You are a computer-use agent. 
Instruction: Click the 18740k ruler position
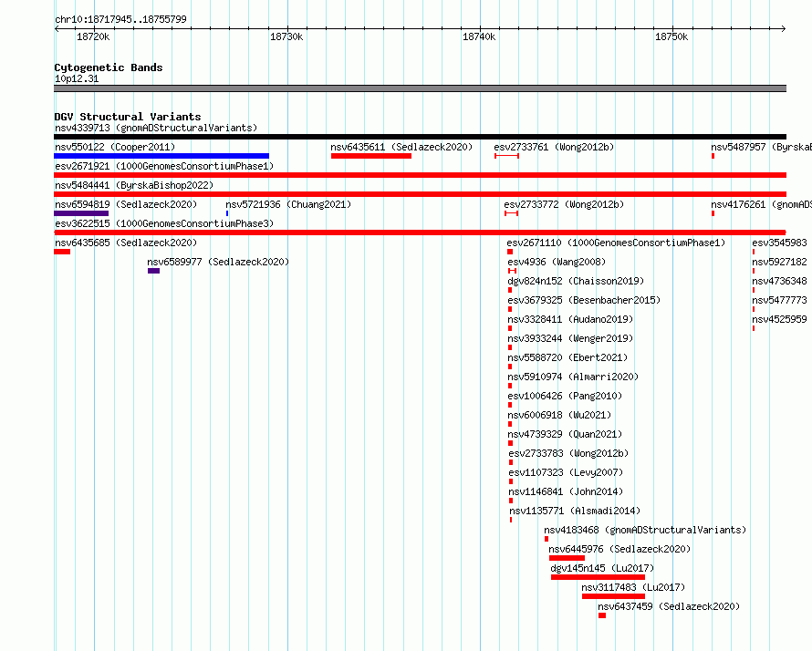click(479, 36)
